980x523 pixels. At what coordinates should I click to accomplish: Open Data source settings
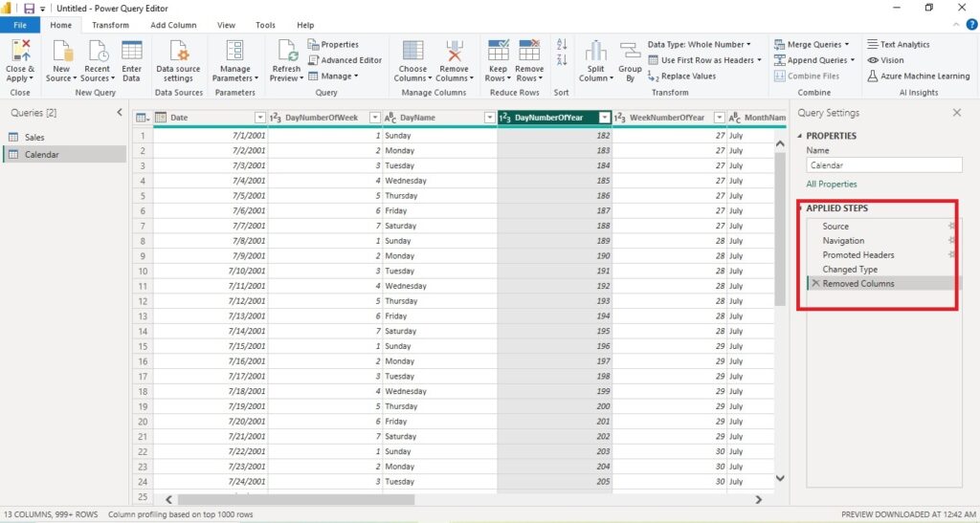[x=178, y=60]
